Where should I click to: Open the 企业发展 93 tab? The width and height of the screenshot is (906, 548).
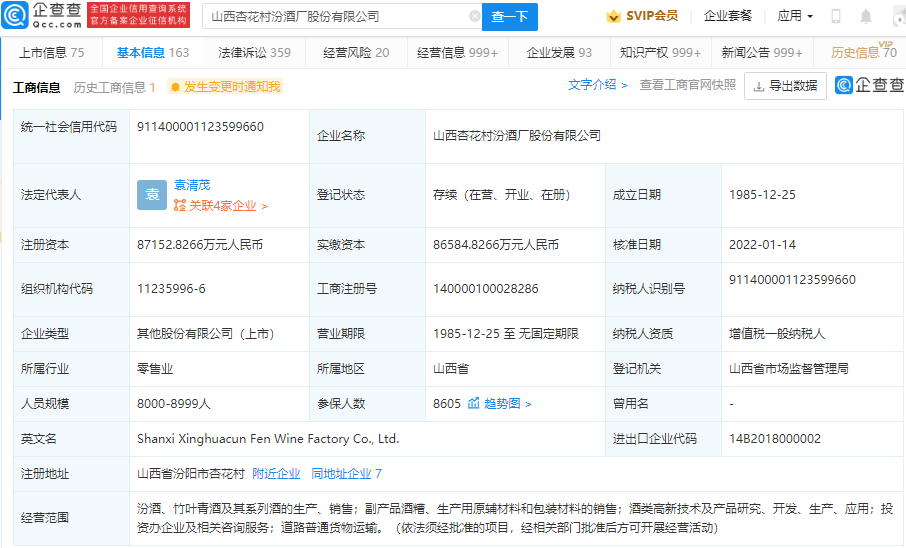(559, 53)
